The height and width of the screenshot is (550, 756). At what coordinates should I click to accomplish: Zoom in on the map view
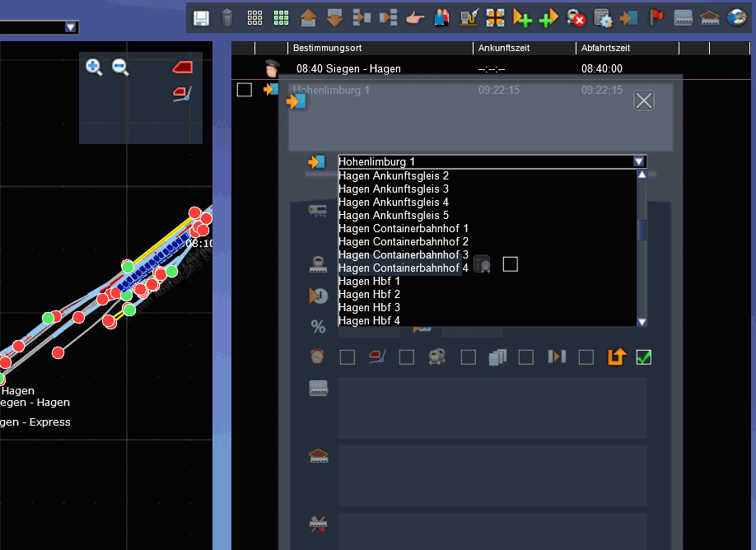[x=94, y=67]
